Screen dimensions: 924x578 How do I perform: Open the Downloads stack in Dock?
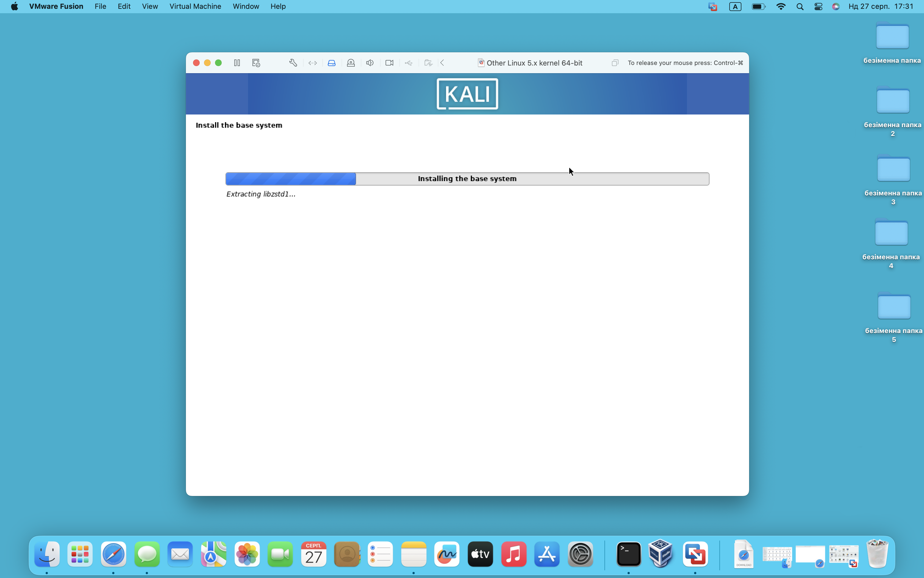coord(744,554)
